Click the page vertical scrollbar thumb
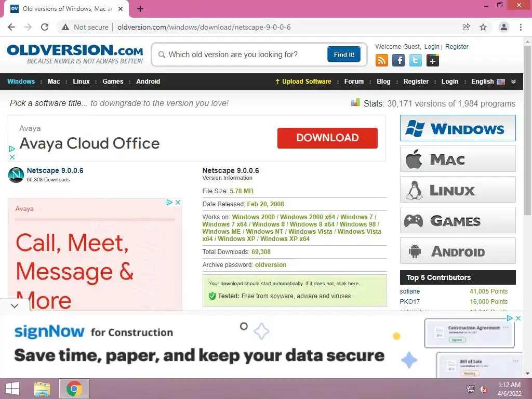This screenshot has height=399, width=532. (x=527, y=129)
